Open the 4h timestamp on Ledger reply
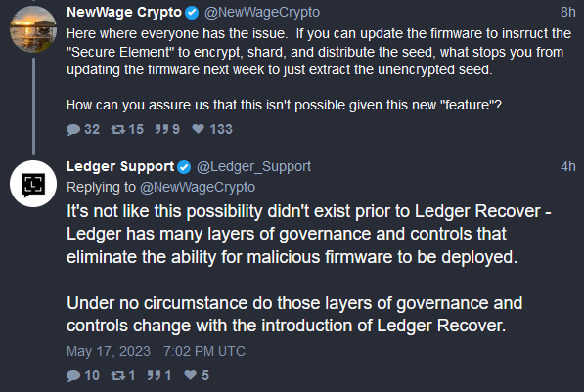The width and height of the screenshot is (584, 392). [568, 166]
